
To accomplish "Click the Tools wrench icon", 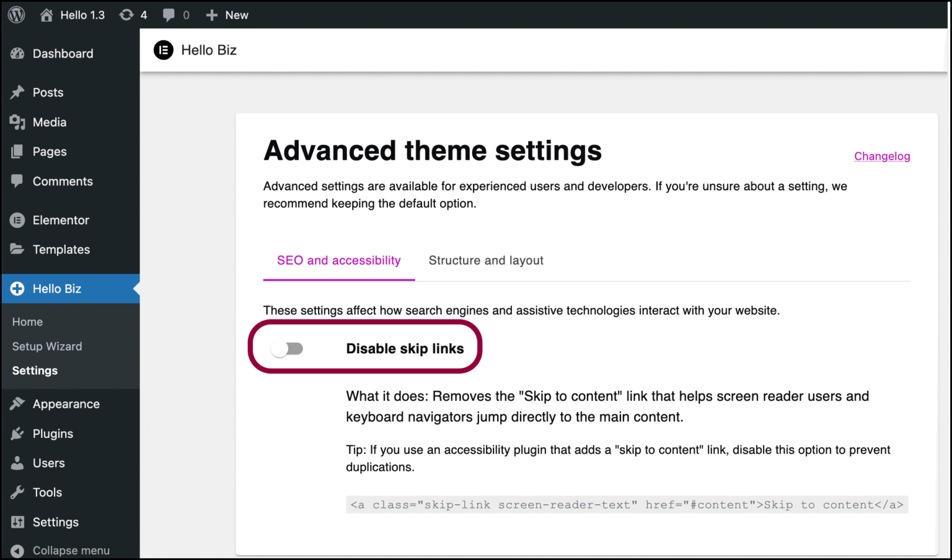I will pyautogui.click(x=19, y=492).
